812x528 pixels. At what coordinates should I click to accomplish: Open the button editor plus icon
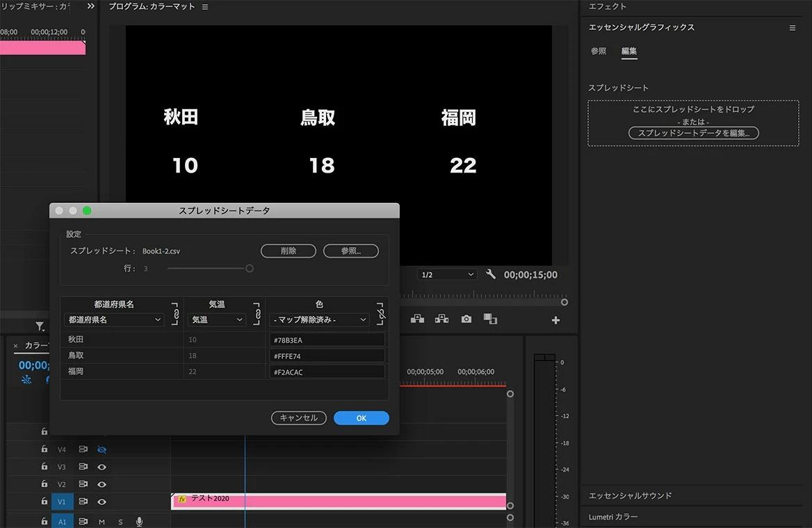click(555, 320)
